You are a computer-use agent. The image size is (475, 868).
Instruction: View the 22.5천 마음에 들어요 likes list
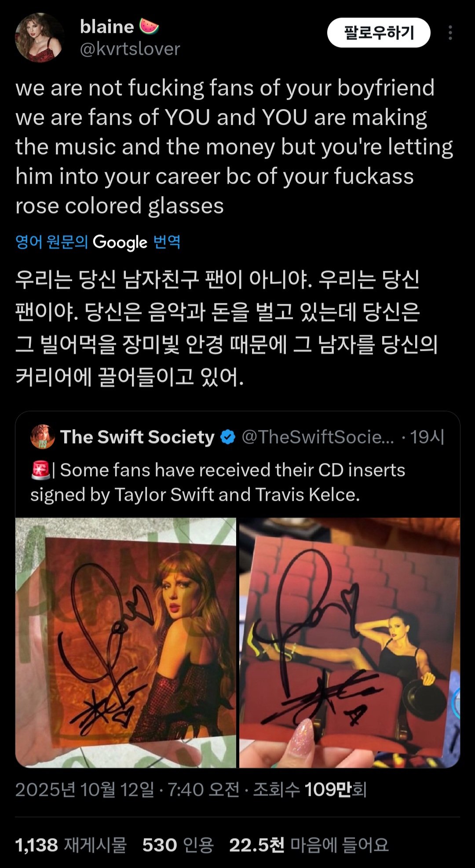[x=309, y=845]
